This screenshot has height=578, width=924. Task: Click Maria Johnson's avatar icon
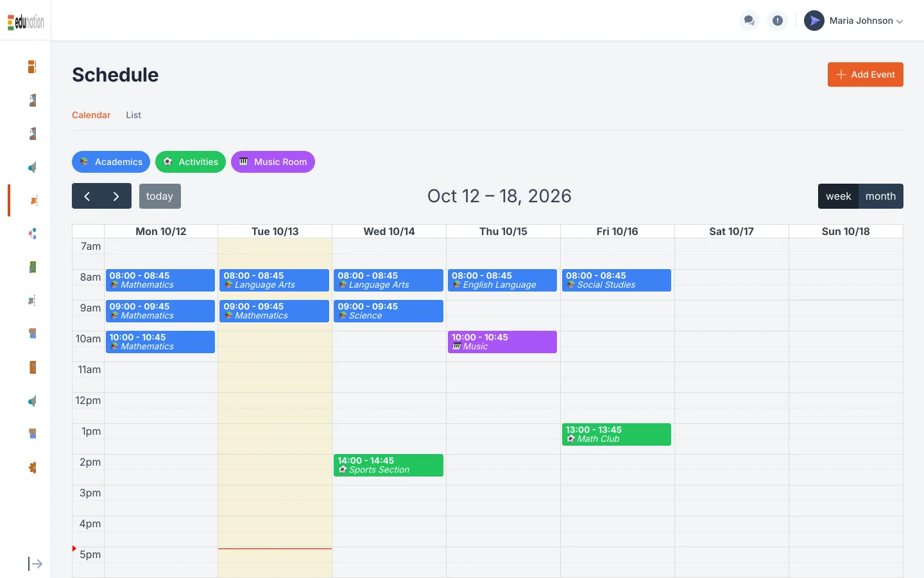[814, 21]
